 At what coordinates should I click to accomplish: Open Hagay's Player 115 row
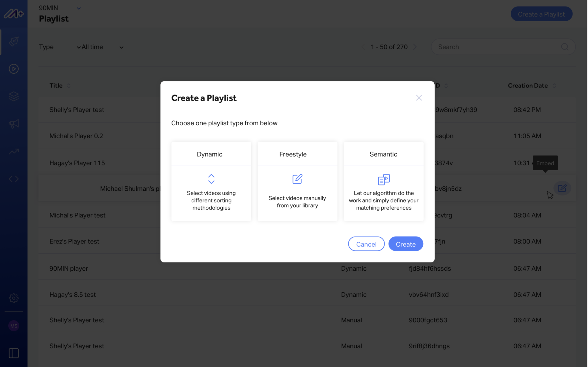click(x=307, y=163)
